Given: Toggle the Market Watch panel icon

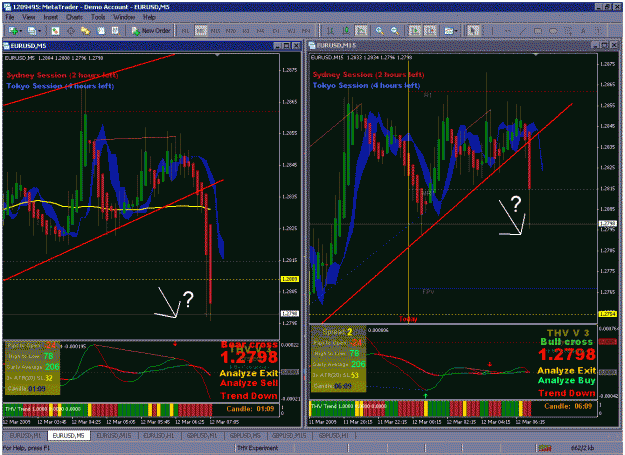Looking at the screenshot, I should click(x=55, y=31).
